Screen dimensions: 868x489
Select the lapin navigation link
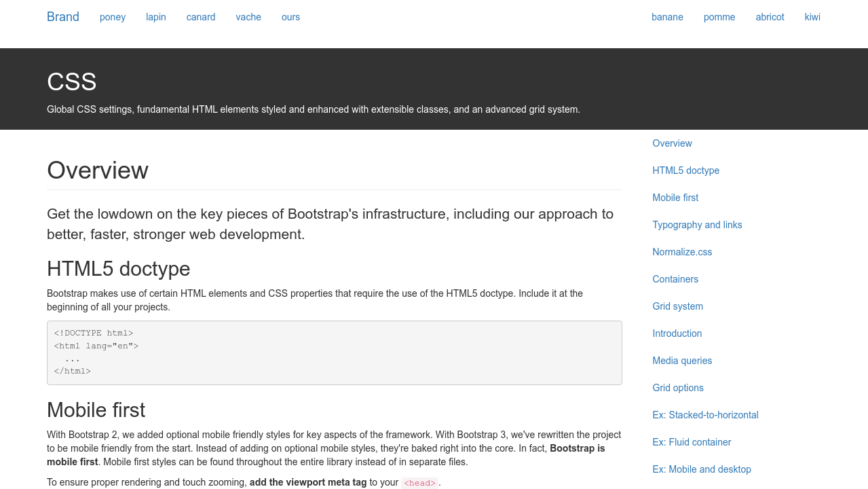[x=156, y=17]
